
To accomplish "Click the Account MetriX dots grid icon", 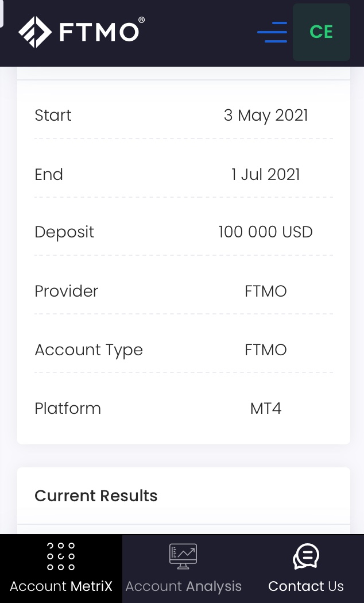I will 61,556.
